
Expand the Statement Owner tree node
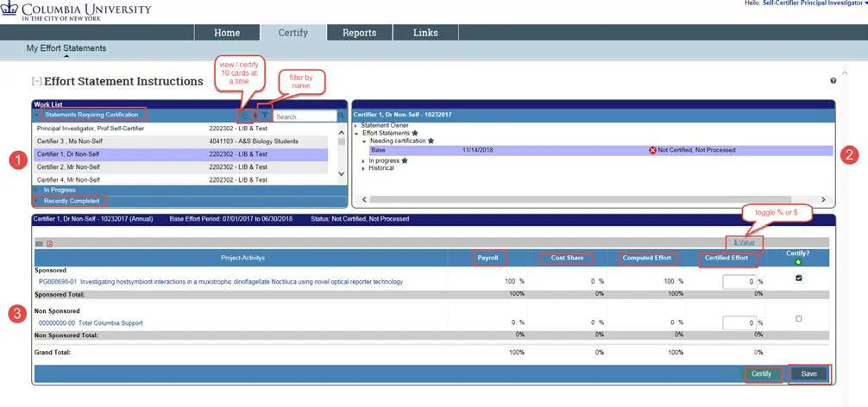[x=355, y=126]
